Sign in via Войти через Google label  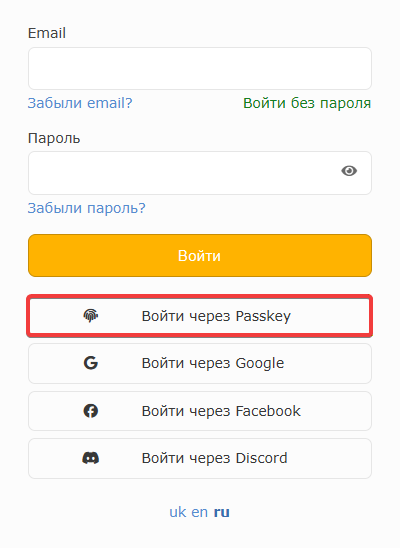tap(213, 363)
